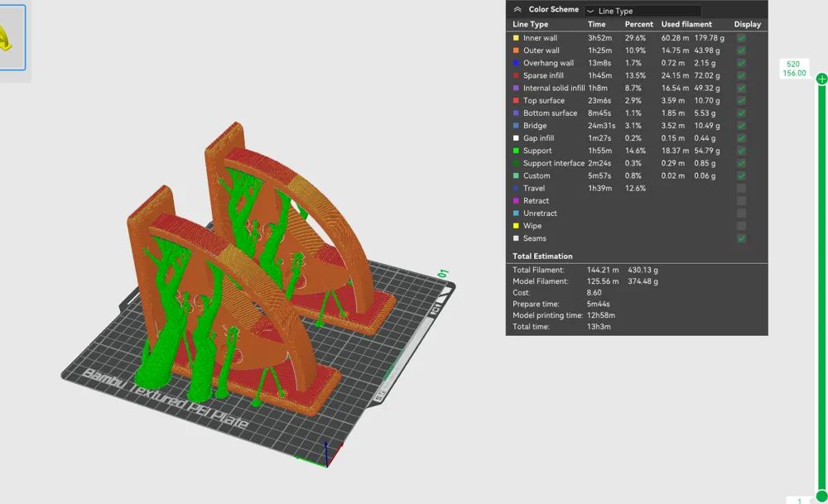828x504 pixels.
Task: Select the plate thumbnail with yellow model
Action: [x=12, y=37]
